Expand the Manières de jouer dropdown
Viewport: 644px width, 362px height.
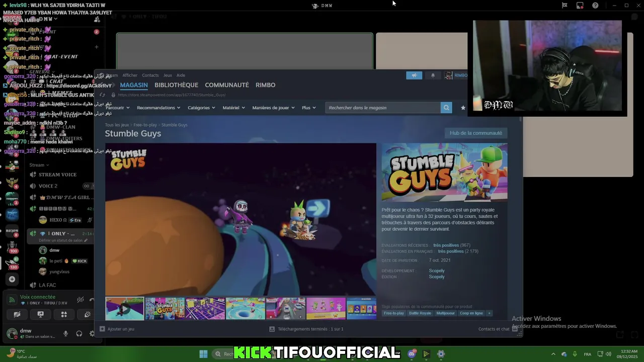tap(273, 108)
